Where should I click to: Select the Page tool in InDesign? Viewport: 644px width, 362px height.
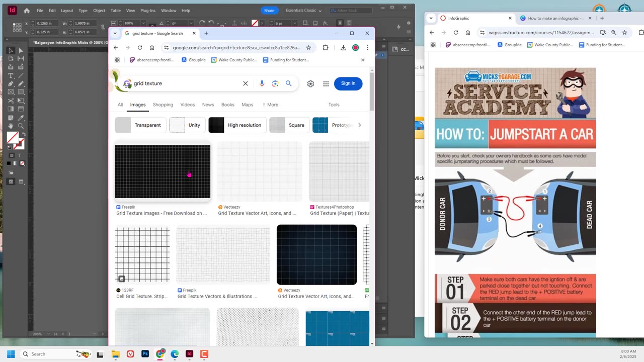(11, 59)
